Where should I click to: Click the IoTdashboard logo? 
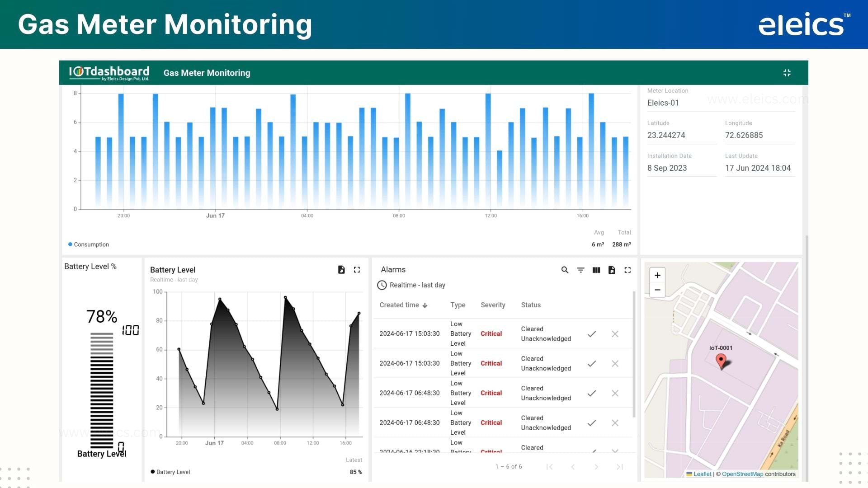(x=109, y=73)
